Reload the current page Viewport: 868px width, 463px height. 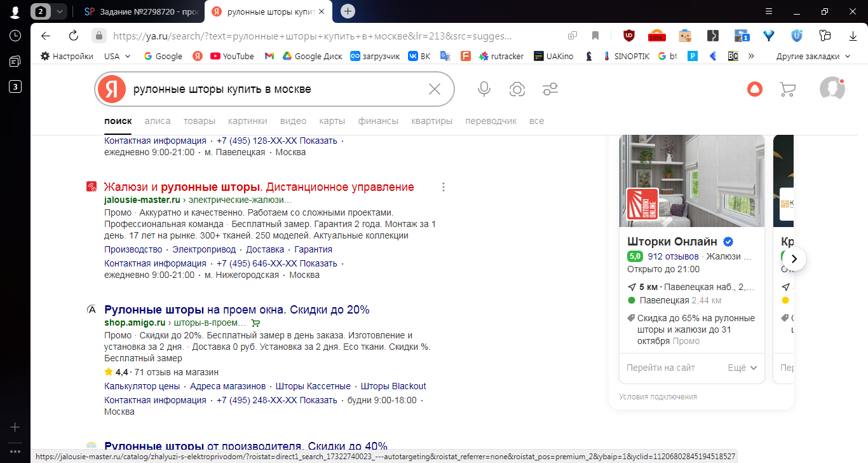74,36
